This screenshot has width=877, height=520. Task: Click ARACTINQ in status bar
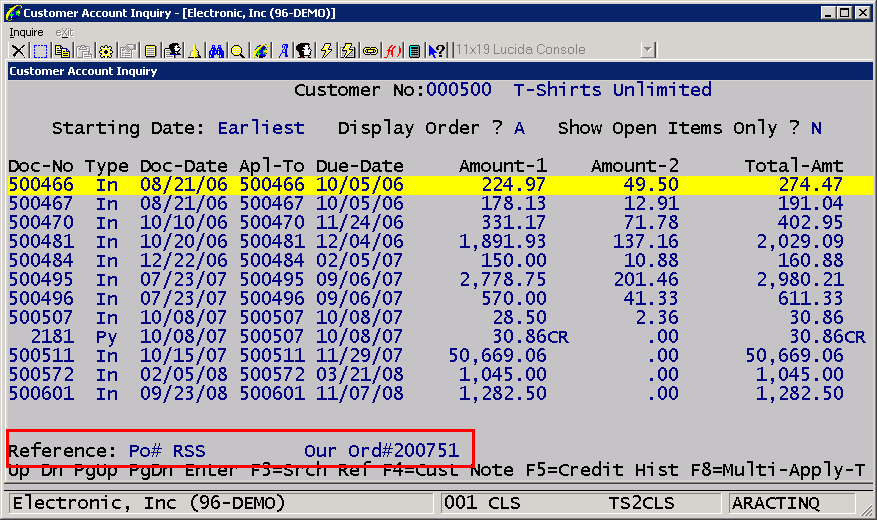coord(775,503)
